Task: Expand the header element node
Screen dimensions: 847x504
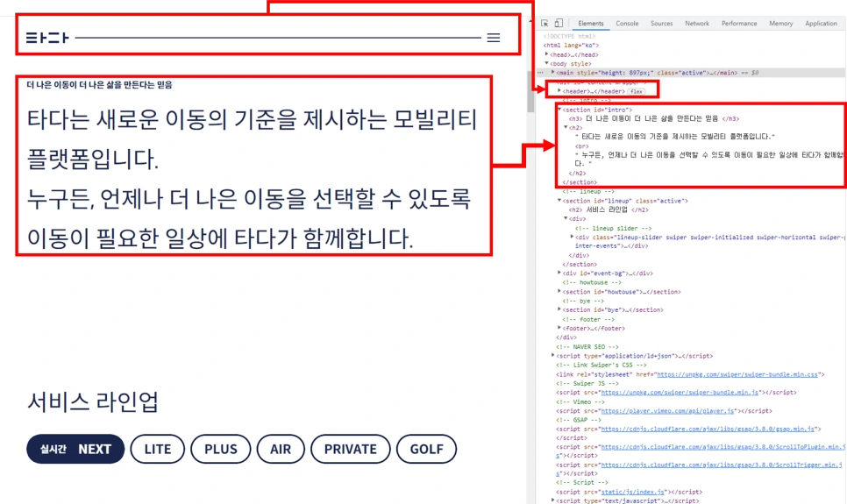Action: [x=559, y=91]
